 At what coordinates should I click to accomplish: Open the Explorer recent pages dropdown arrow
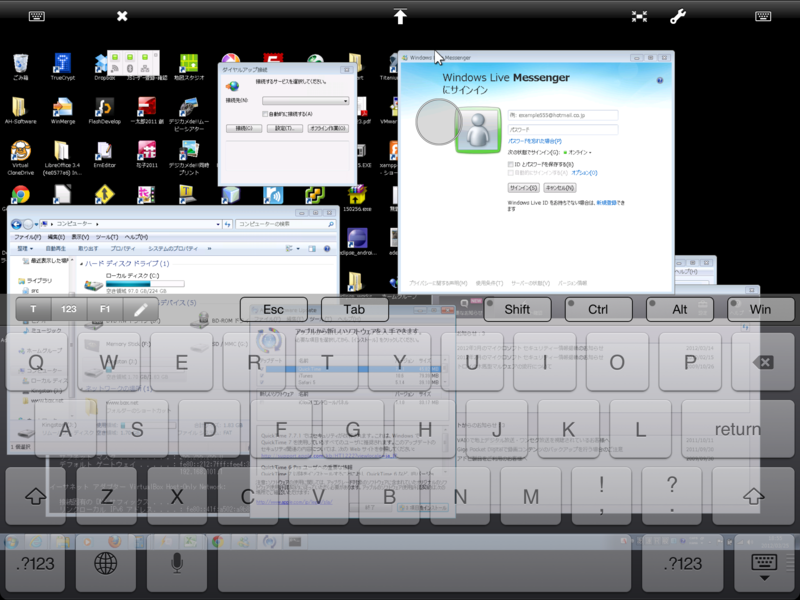[x=37, y=224]
